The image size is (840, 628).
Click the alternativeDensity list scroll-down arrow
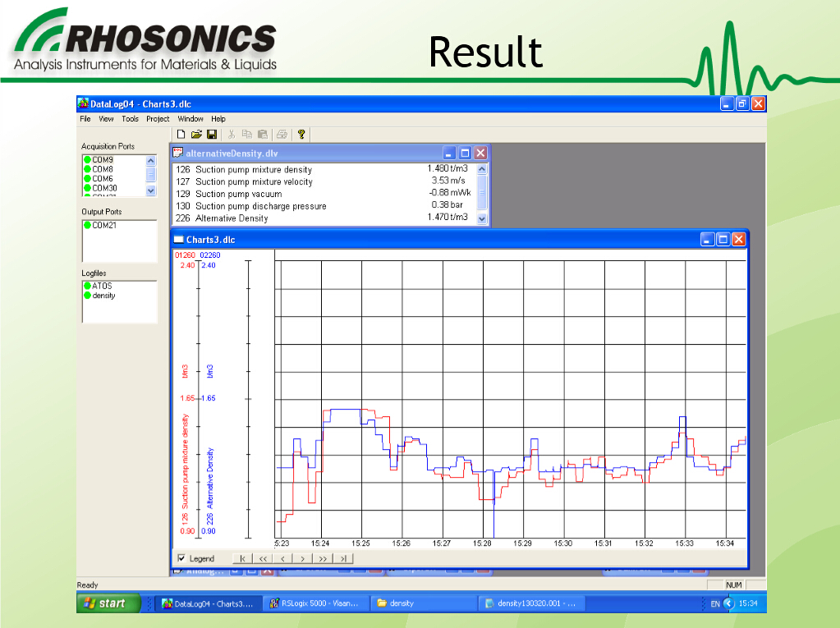click(x=482, y=218)
